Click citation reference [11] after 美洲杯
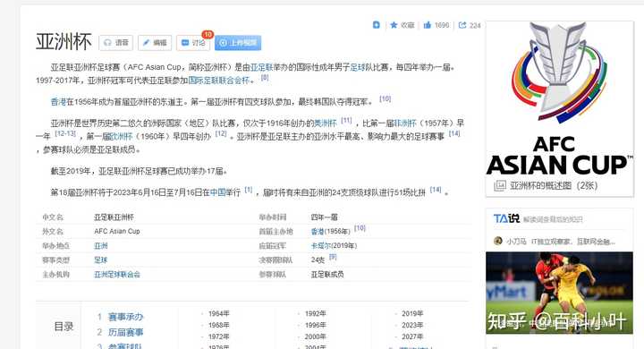The image size is (644, 349). pos(347,120)
